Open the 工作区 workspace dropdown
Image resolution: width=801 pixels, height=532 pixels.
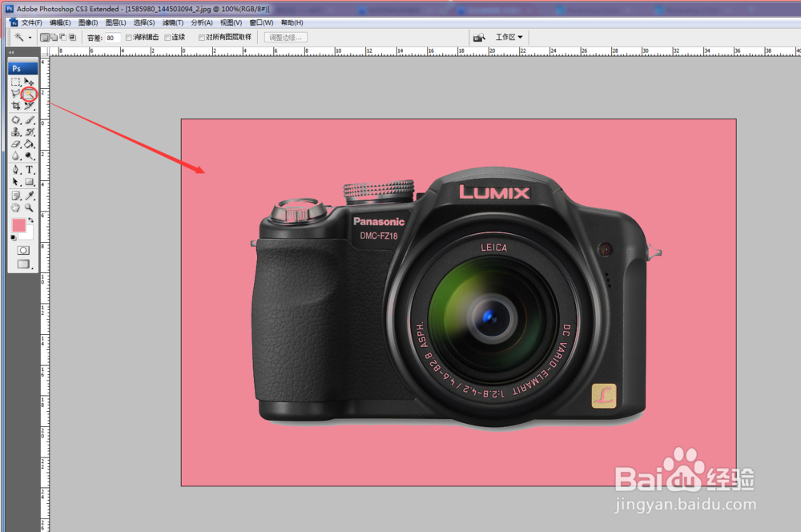pos(509,38)
